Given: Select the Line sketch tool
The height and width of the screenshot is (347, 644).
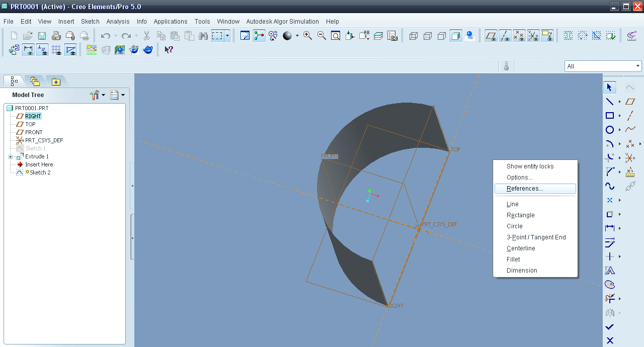Looking at the screenshot, I should [610, 102].
